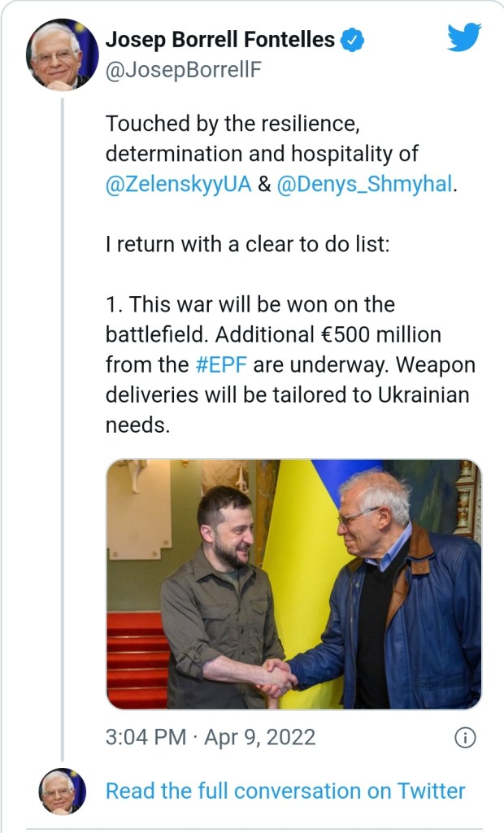This screenshot has height=833, width=504.
Task: Follow the #EPF hashtag
Action: click(221, 364)
